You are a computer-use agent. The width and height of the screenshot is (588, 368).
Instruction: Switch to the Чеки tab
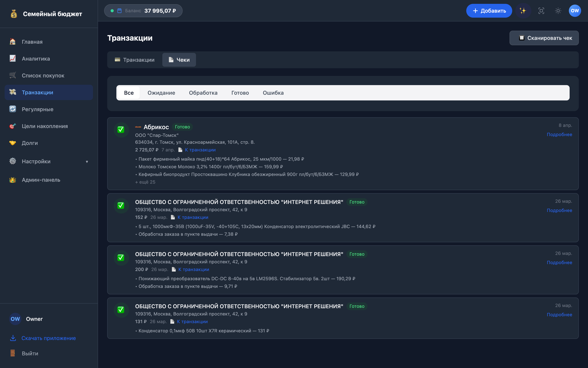point(179,60)
